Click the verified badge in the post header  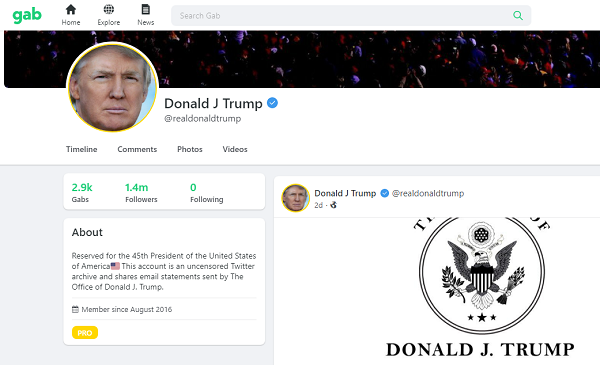[x=385, y=193]
